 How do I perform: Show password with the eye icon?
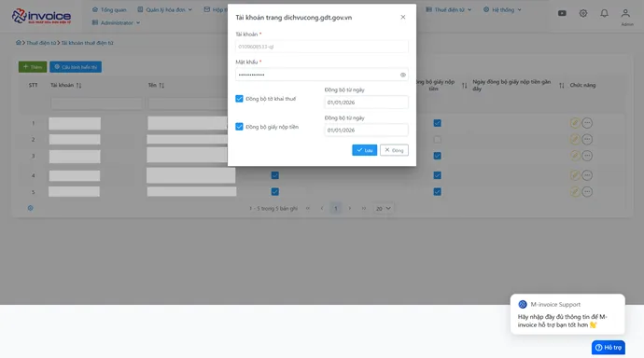tap(403, 75)
